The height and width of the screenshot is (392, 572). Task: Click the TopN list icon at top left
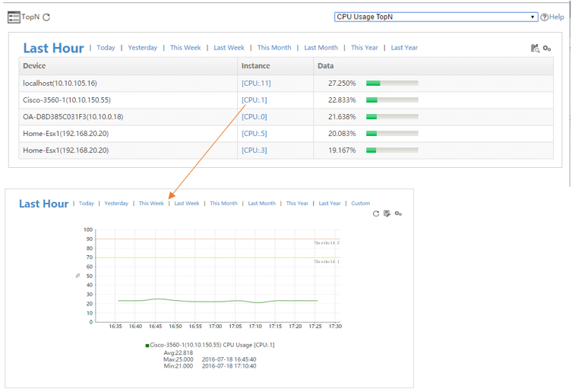[x=14, y=17]
